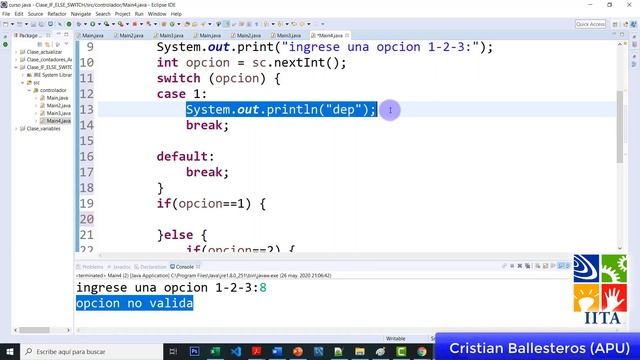Viewport: 640px width, 360px height.
Task: Select the Console tab
Action: pyautogui.click(x=184, y=267)
